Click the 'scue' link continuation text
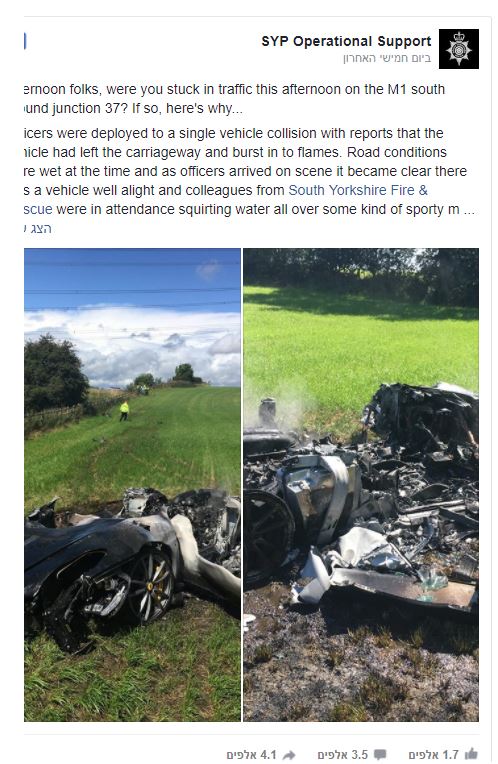This screenshot has height=764, width=498. click(38, 210)
